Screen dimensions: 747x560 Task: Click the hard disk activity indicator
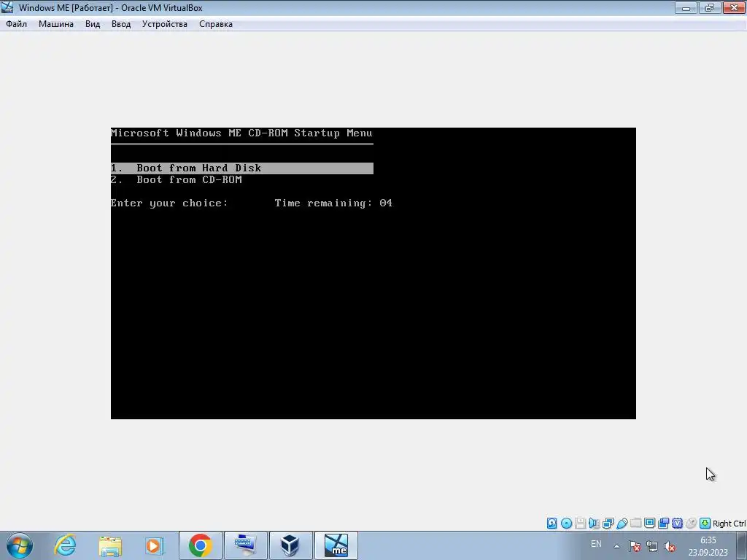click(x=551, y=524)
